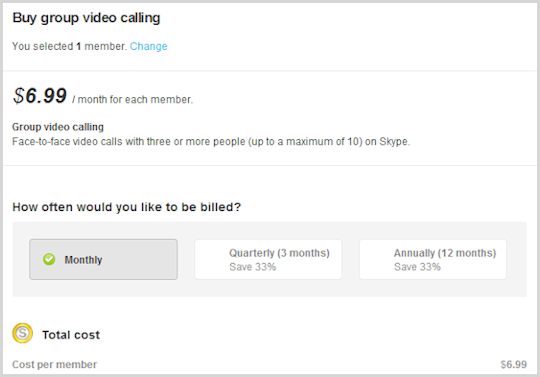
Task: Choose Annually (12 months) billing
Action: coord(433,259)
